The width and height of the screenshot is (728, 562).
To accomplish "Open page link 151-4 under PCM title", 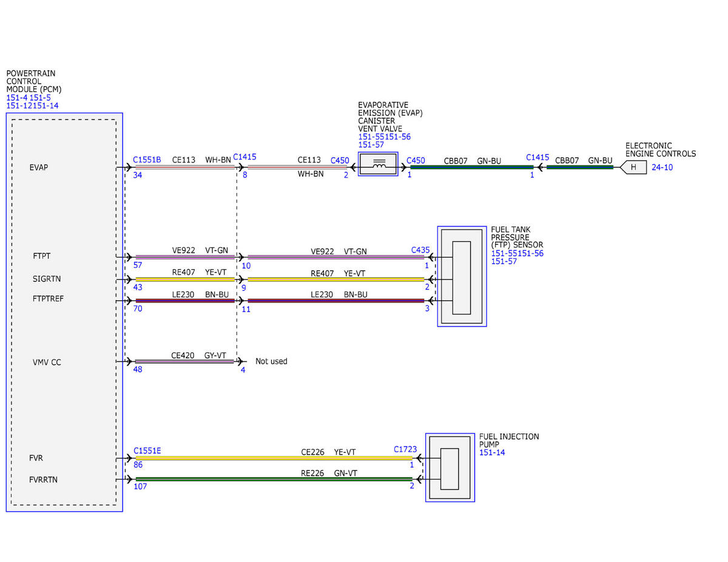I will (16, 97).
